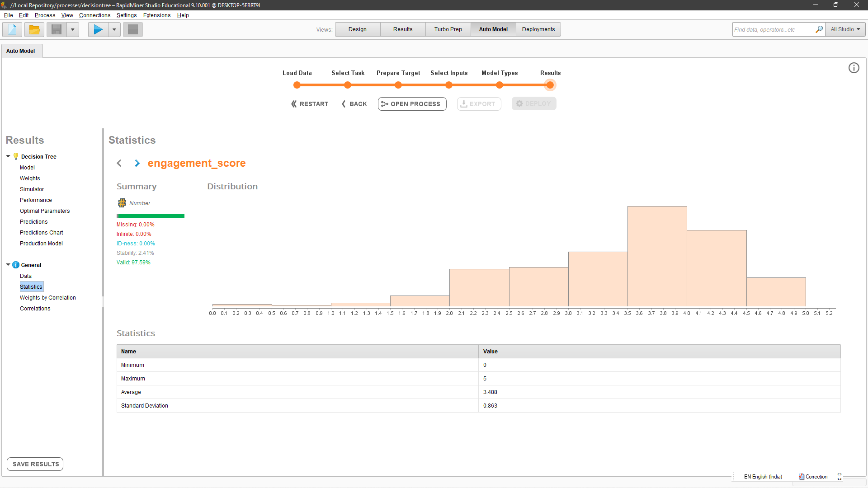Click the search magnifier icon
Image resolution: width=868 pixels, height=488 pixels.
coord(819,29)
